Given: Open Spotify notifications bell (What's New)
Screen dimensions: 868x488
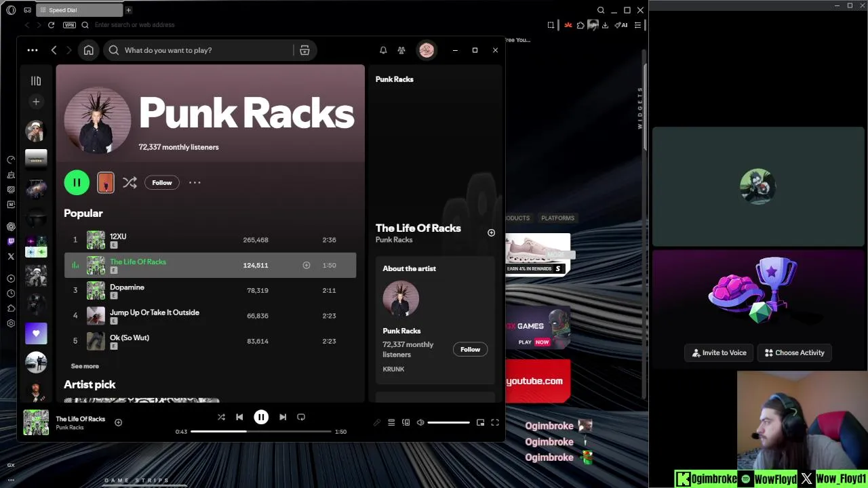Looking at the screenshot, I should coord(383,50).
